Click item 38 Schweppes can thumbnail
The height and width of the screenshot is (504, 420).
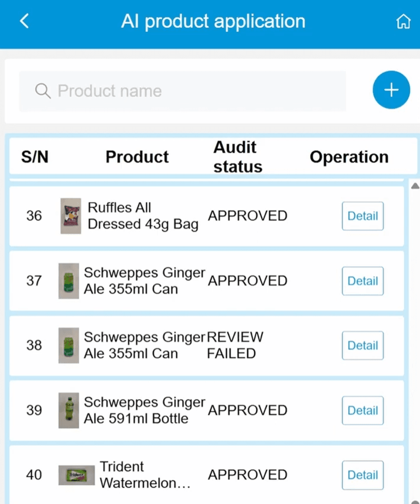(69, 346)
